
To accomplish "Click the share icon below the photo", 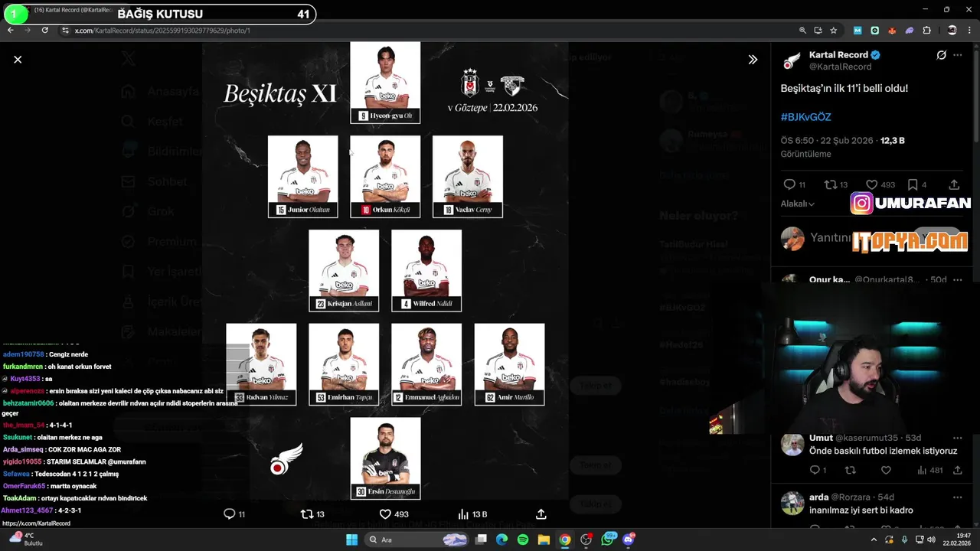I will coord(541,514).
